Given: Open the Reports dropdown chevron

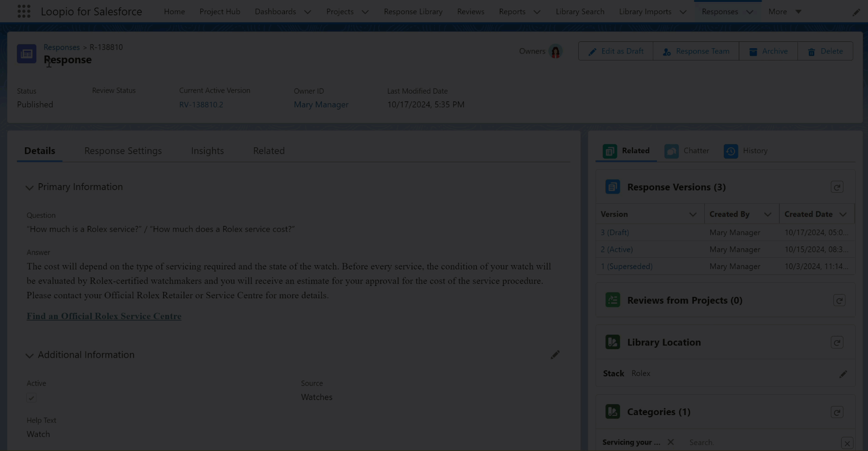Looking at the screenshot, I should (x=537, y=12).
